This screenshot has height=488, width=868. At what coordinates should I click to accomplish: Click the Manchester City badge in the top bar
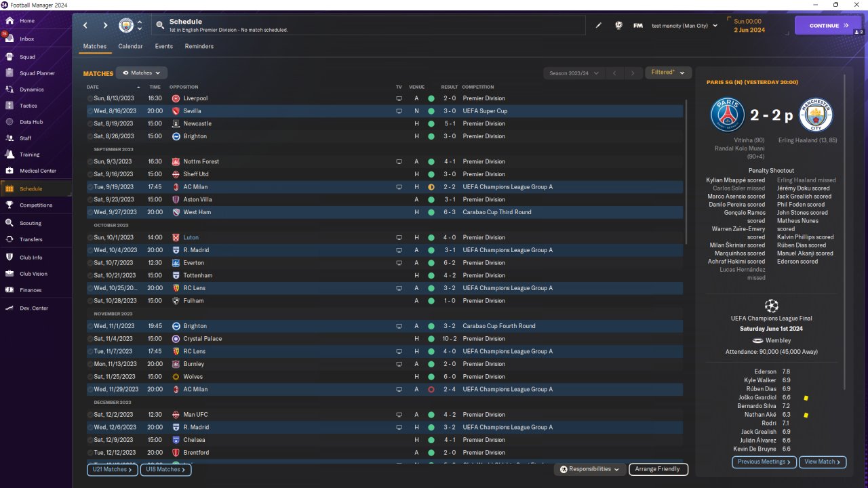point(126,26)
